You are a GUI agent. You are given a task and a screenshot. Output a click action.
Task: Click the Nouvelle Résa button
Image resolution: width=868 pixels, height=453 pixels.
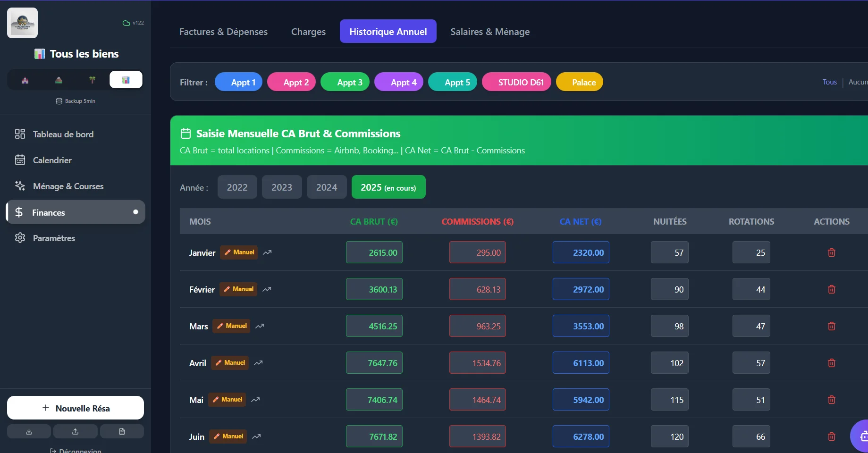76,408
